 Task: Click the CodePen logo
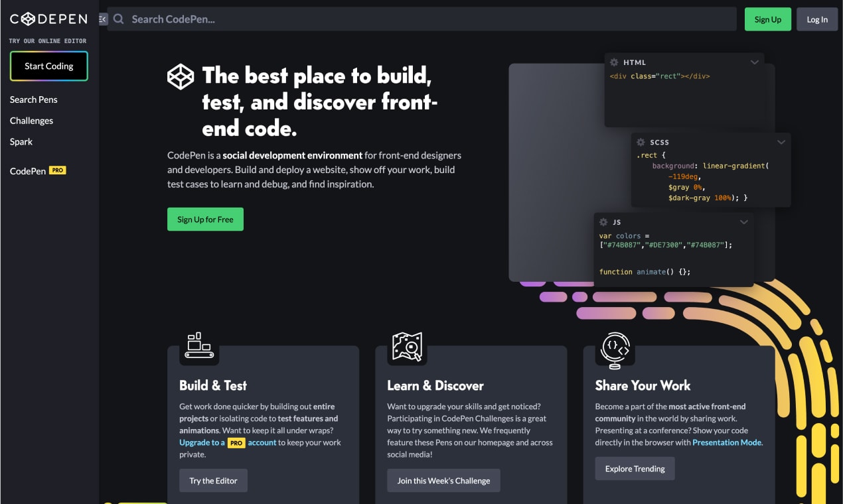pyautogui.click(x=48, y=19)
